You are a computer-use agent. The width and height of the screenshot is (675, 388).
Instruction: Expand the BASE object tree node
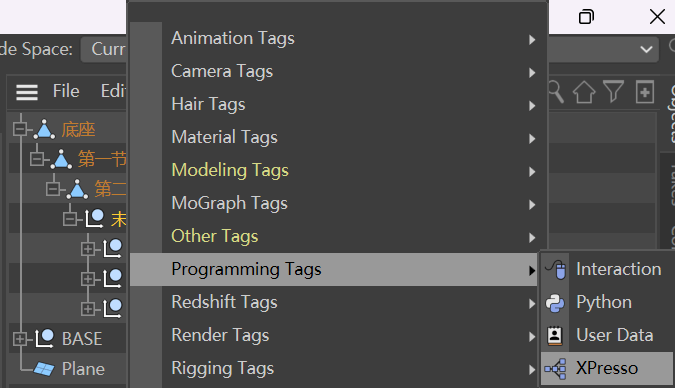coord(19,339)
